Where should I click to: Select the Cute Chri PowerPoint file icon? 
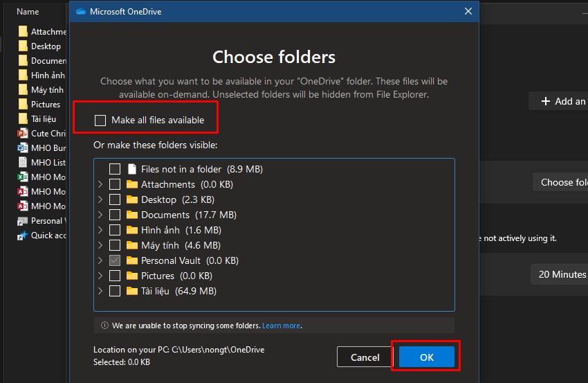tap(23, 134)
